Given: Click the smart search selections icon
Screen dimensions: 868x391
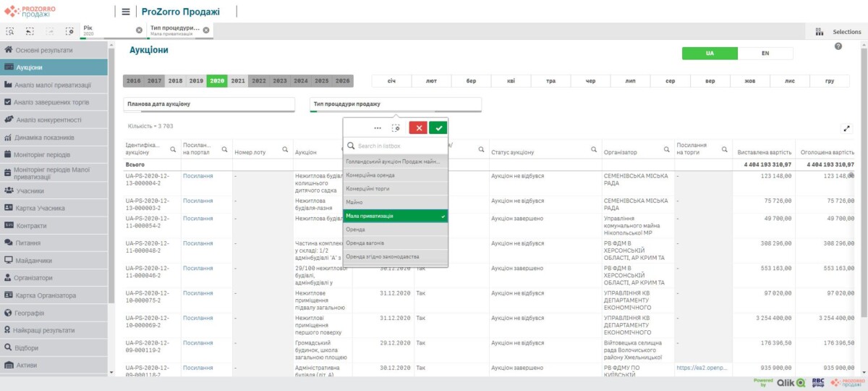Looking at the screenshot, I should click(x=10, y=31).
